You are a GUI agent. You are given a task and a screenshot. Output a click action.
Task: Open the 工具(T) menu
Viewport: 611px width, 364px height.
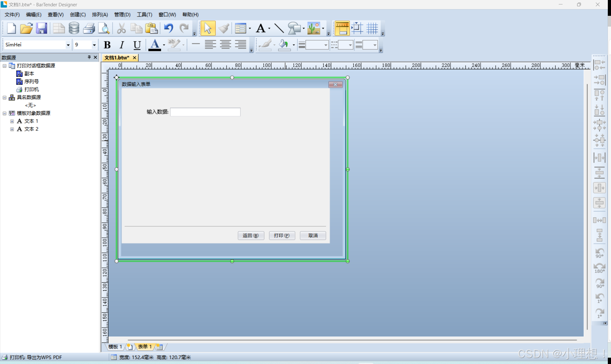144,15
